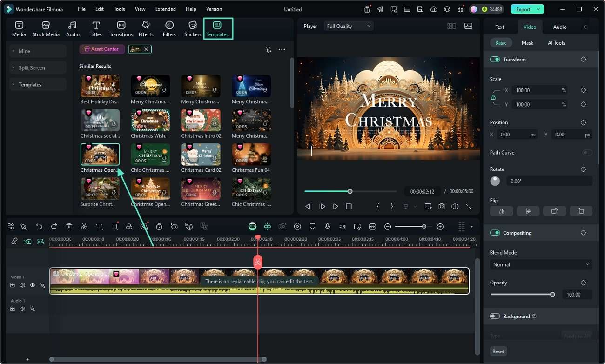
Task: Open the Full Quality dropdown
Action: point(349,26)
